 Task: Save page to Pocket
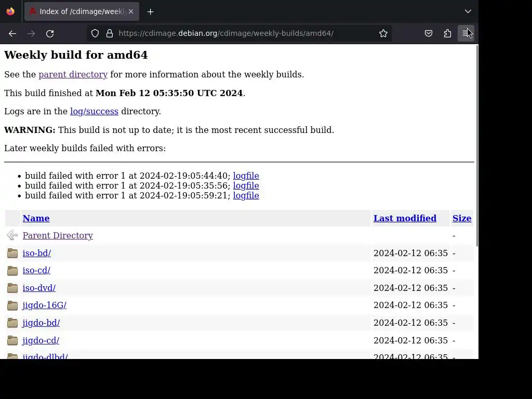pos(429,33)
